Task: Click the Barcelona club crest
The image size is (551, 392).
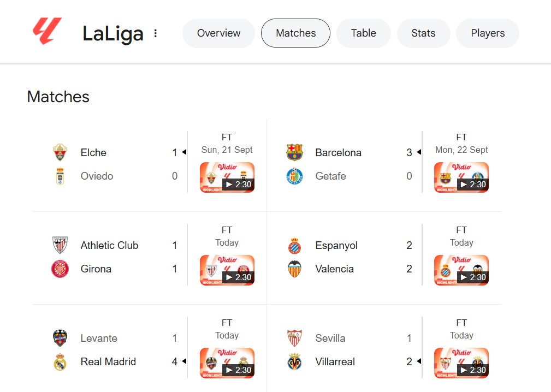Action: coord(295,152)
